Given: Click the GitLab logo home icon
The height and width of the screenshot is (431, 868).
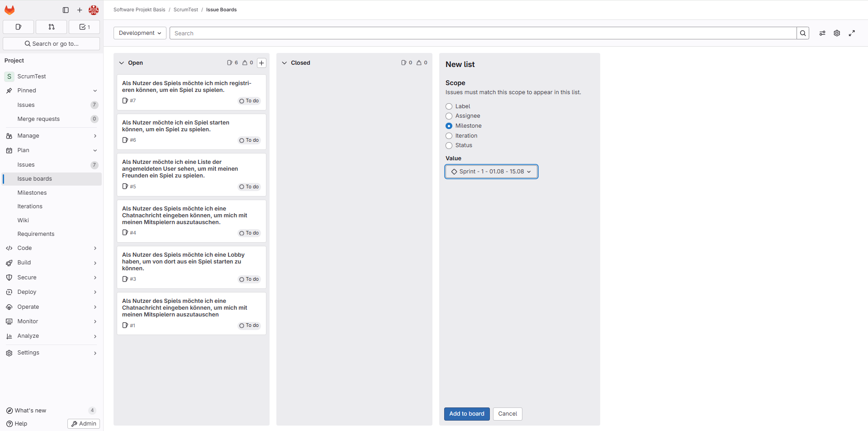Looking at the screenshot, I should (9, 10).
